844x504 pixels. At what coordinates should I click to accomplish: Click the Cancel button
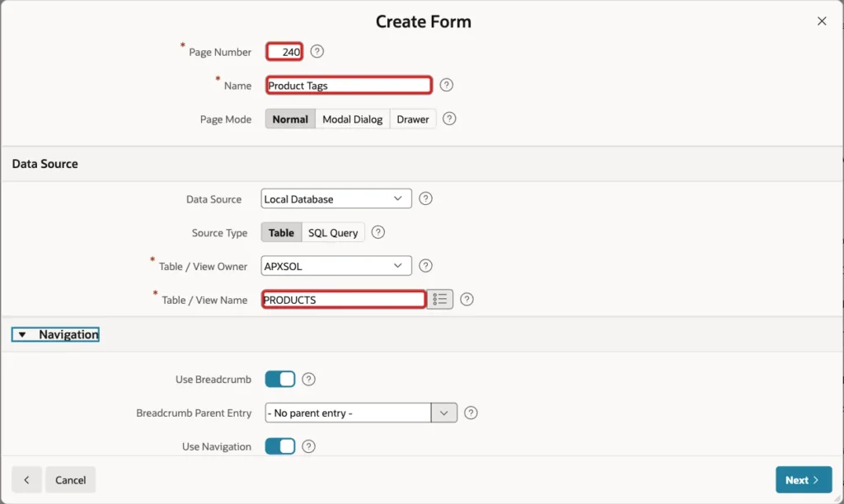71,480
